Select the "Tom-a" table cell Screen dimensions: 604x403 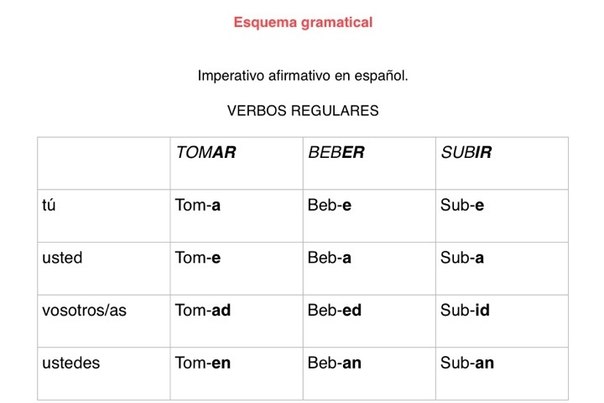click(x=198, y=205)
